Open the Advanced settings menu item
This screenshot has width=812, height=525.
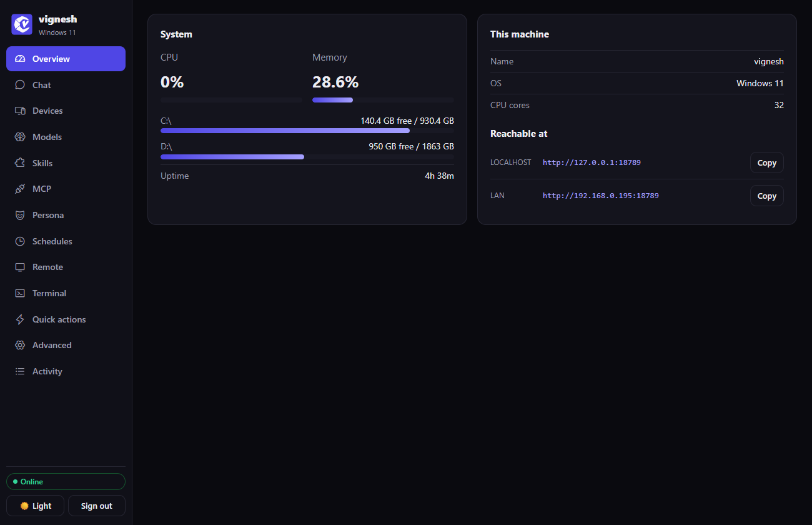pos(66,345)
